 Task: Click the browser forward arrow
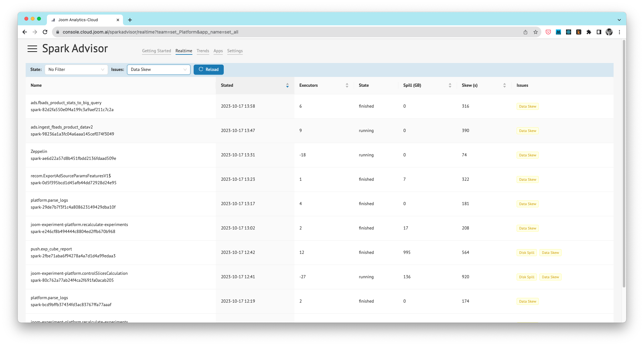click(x=35, y=32)
